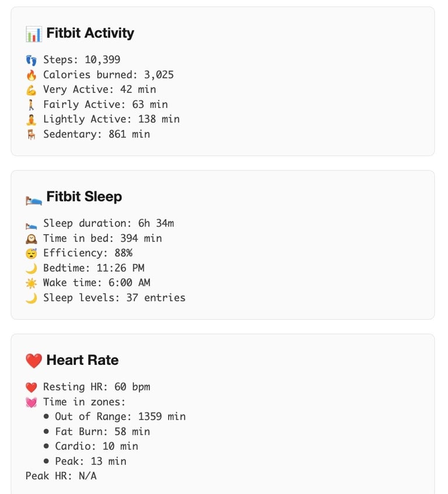Click the bar chart icon beside Fitbit Activity
448x494 pixels.
click(x=34, y=34)
